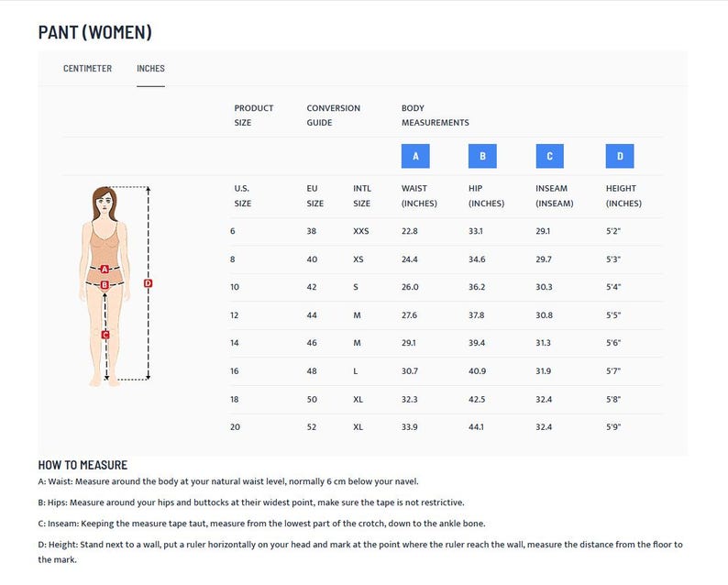Click the Conversion Guide column header
This screenshot has height=585, width=728.
click(334, 116)
